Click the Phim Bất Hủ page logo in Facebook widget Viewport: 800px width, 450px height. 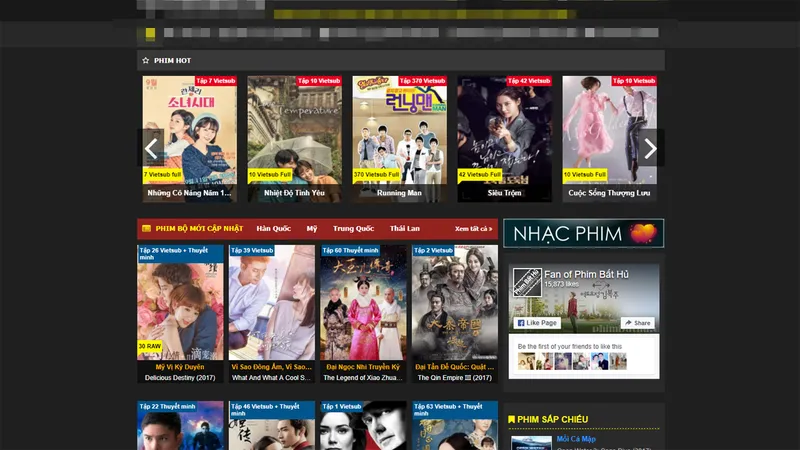(527, 282)
